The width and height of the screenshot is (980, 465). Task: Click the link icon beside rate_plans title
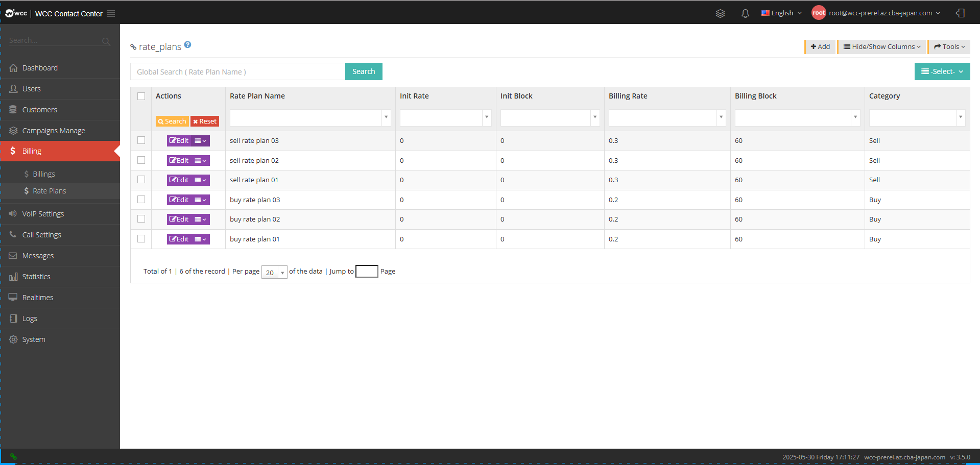coord(133,47)
